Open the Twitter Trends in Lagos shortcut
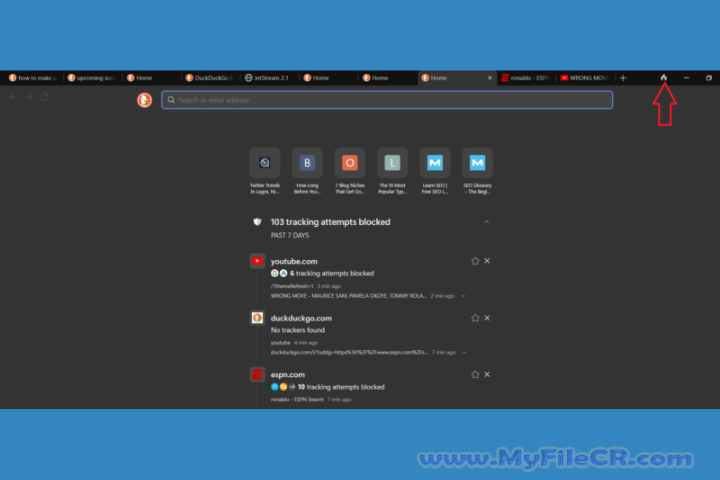Viewport: 720px width, 480px height. [x=264, y=171]
